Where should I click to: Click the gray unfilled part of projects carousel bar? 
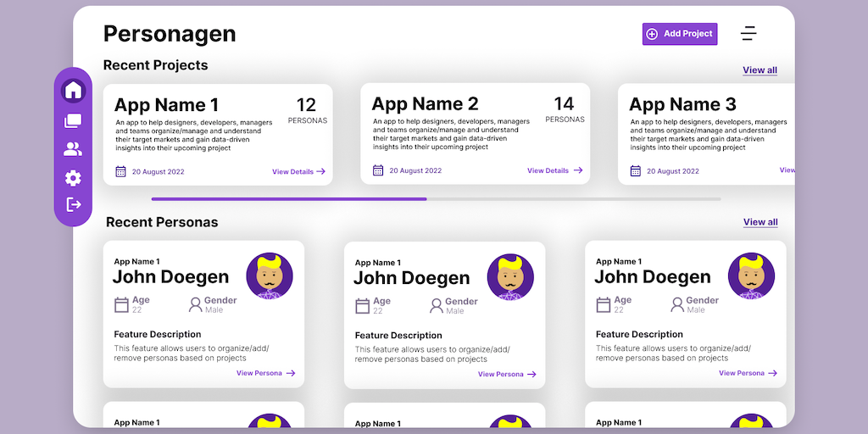574,198
